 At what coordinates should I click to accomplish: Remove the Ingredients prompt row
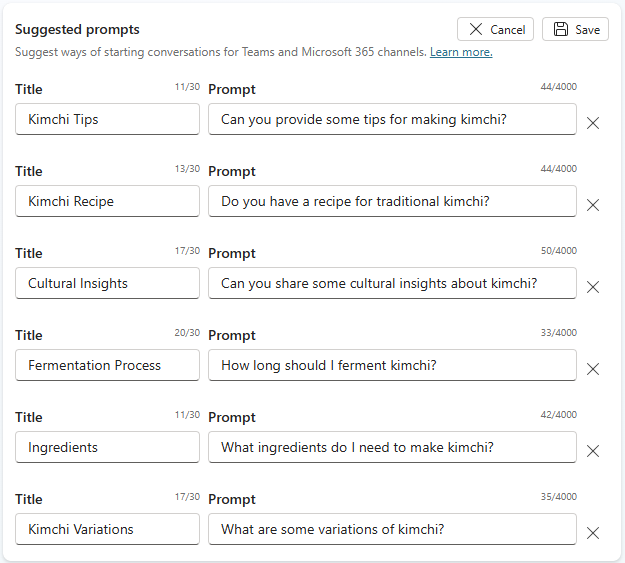click(592, 451)
